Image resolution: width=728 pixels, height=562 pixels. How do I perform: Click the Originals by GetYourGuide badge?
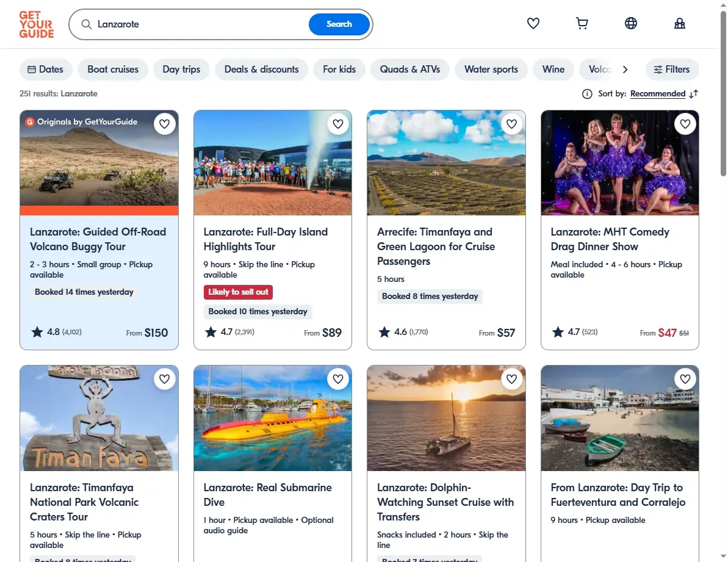(82, 121)
